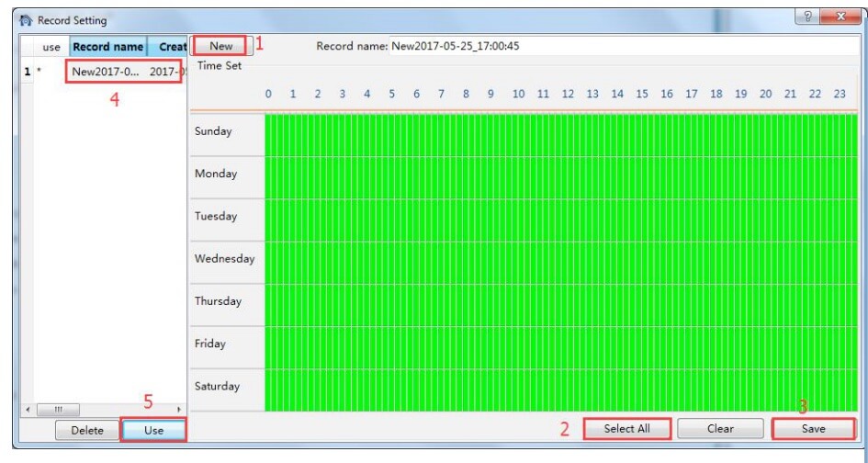This screenshot has width=868, height=463.
Task: Click the right arrow of horizontal scrollbar
Action: coord(179,410)
